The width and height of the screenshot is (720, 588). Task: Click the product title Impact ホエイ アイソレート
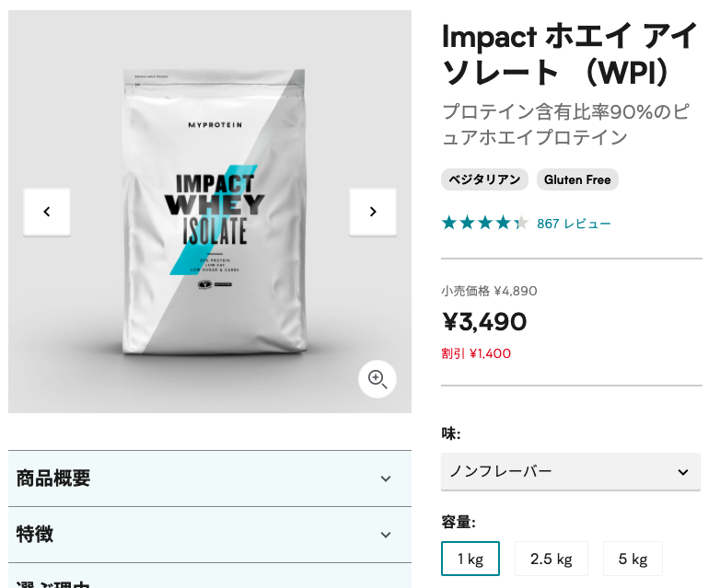pos(569,54)
